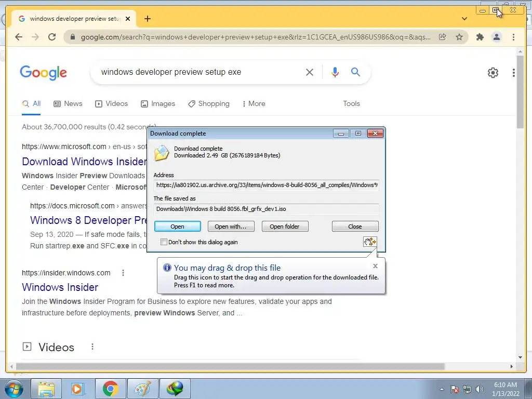Click the horizontal scrollbar at page bottom
Viewport: 532px width, 399px height.
click(230, 366)
